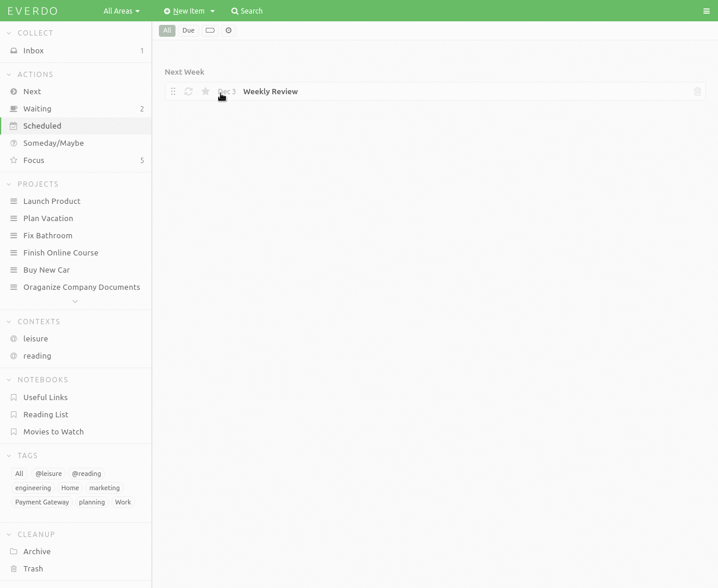718x588 pixels.
Task: Enable the Due items filter
Action: coord(188,30)
